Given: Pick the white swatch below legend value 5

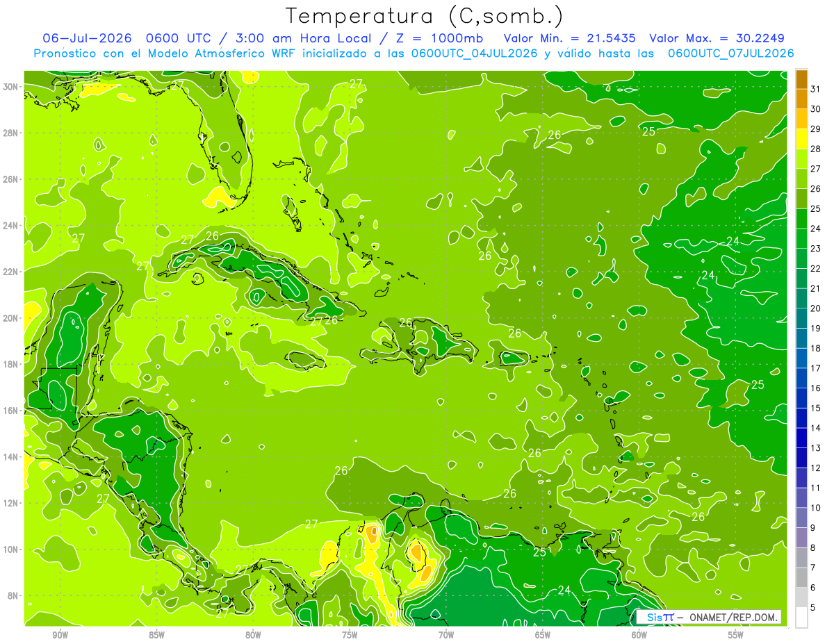Looking at the screenshot, I should click(801, 618).
